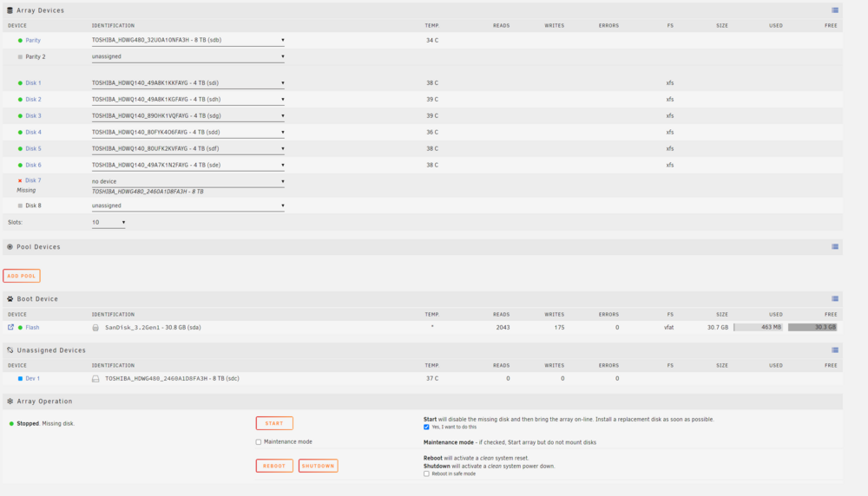Click the Boot Device section toggle-view icon
868x496 pixels.
point(835,298)
